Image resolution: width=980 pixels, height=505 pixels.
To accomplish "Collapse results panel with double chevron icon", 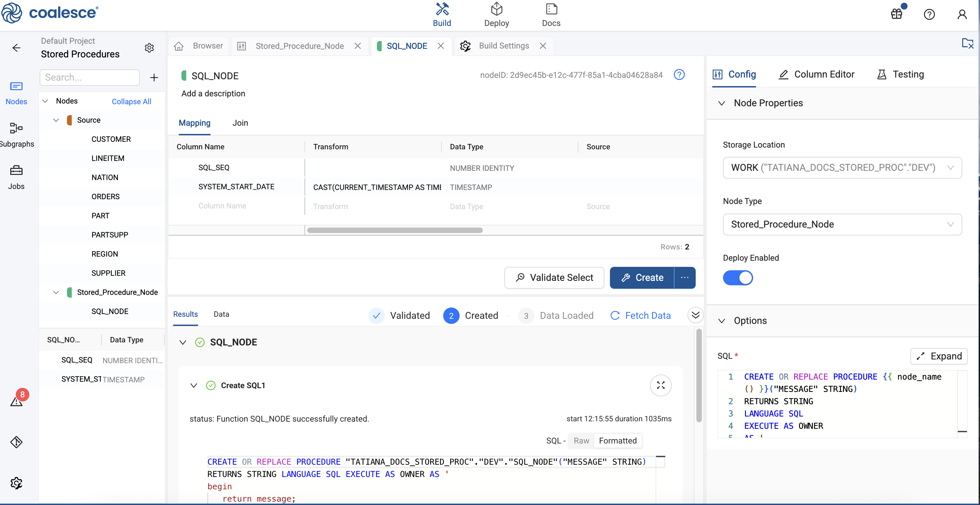I will (x=695, y=315).
